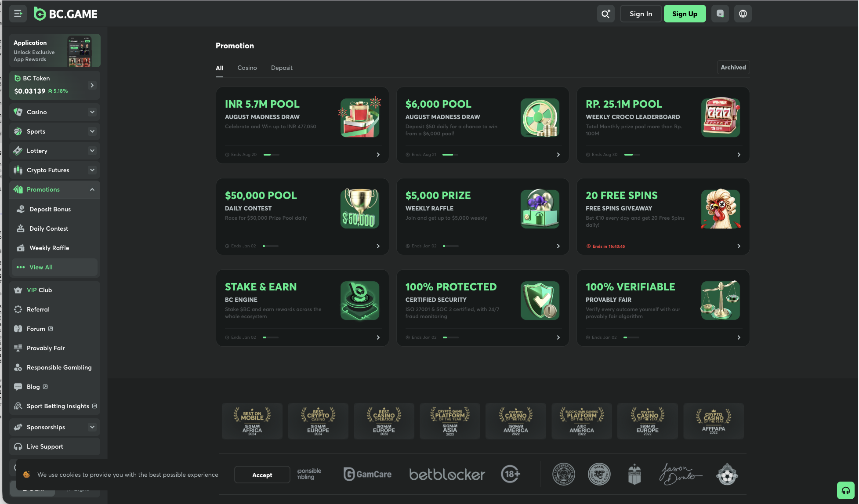Click the Jason Derulo signature logo
Image resolution: width=859 pixels, height=504 pixels.
tap(680, 475)
